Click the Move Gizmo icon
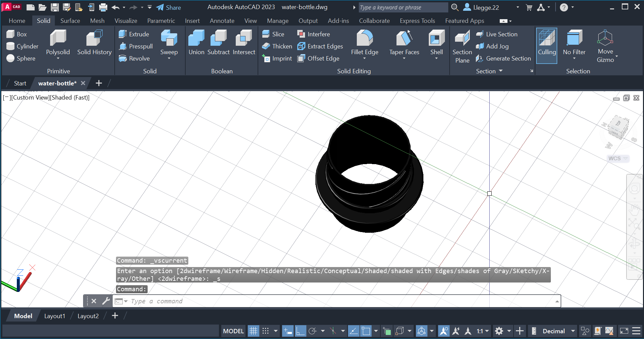Viewport: 644px width, 339px height. (605, 38)
